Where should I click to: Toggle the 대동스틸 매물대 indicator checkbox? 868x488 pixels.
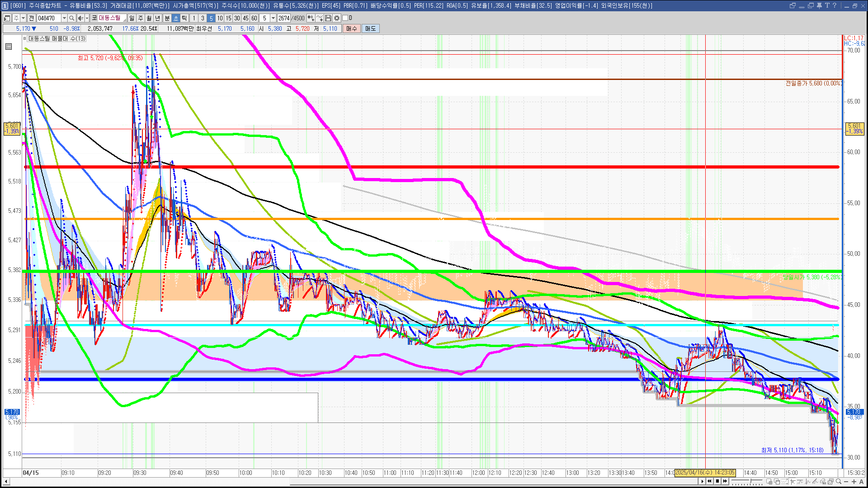coord(25,38)
